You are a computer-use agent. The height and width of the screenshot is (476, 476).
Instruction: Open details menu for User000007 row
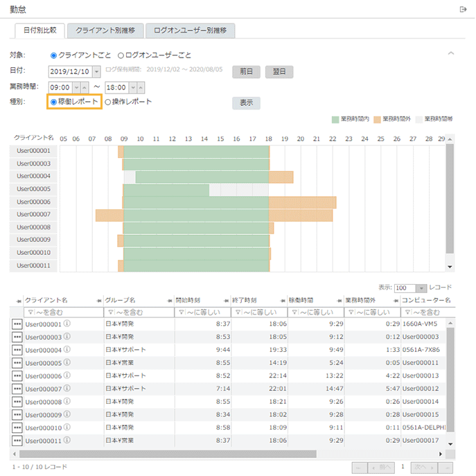click(17, 389)
